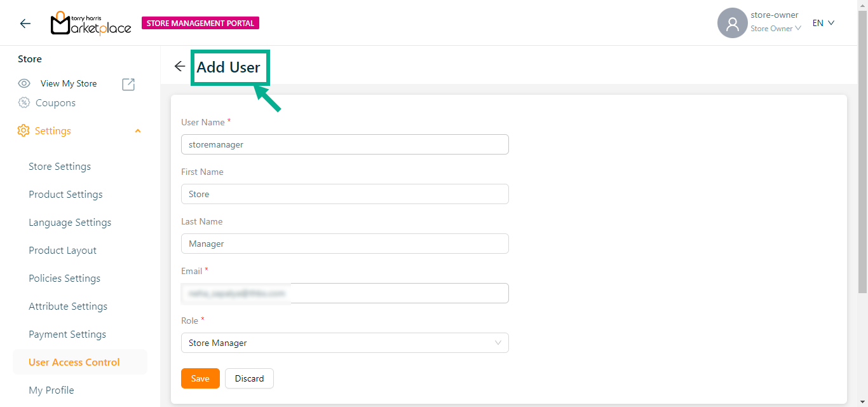Click the Discard button
The image size is (868, 407).
click(x=249, y=378)
